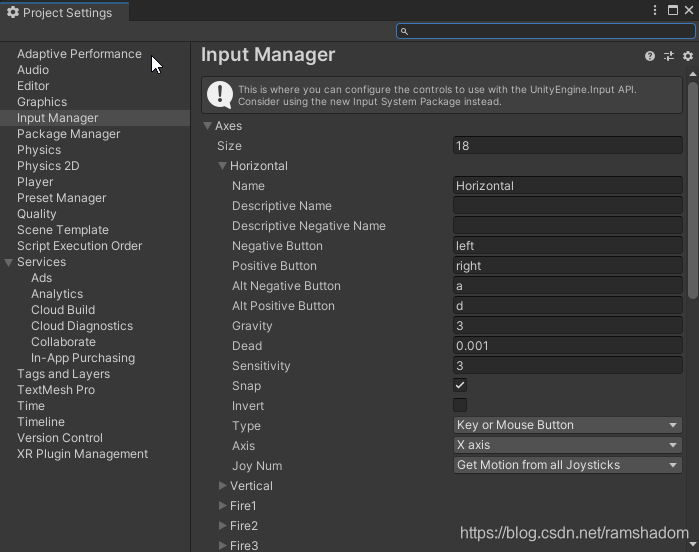
Task: Click the warning info icon in the notice box
Action: (220, 95)
